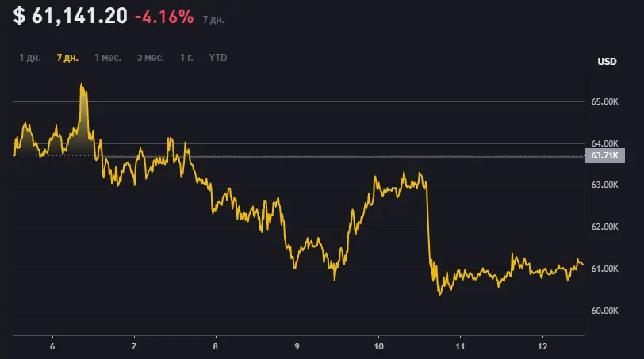Click the highest price peak on chart
This screenshot has height=359, width=644.
[x=82, y=85]
